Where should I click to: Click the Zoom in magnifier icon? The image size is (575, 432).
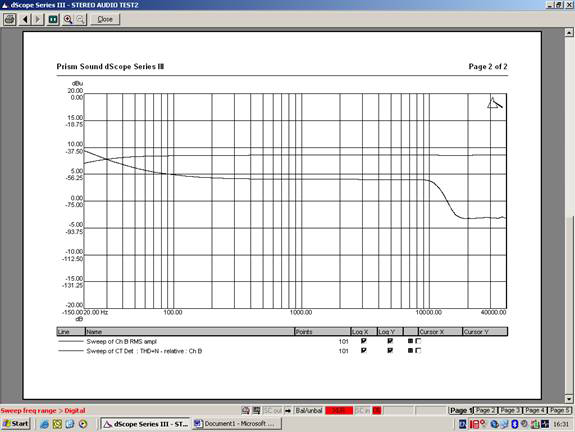click(68, 19)
